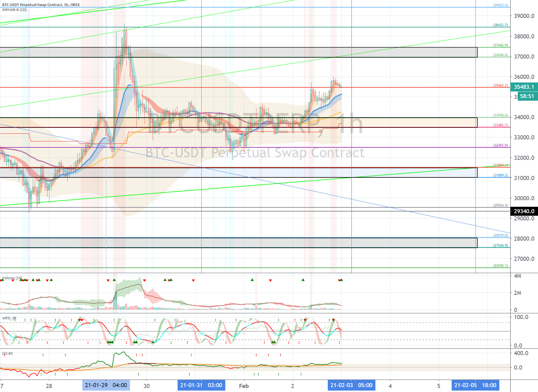The width and height of the screenshot is (538, 392).
Task: Click the 400.0 CCI axis label
Action: 522,353
